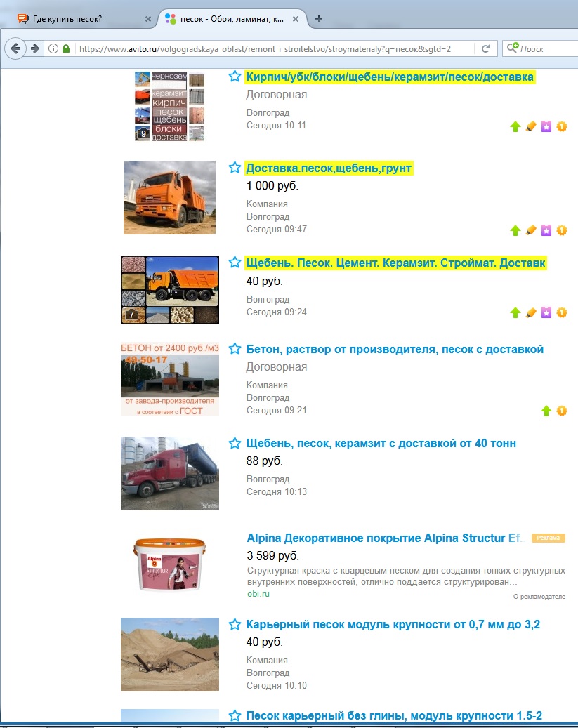Image resolution: width=578 pixels, height=728 pixels.
Task: Open orange KAMAZ dump truck thumbnail
Action: coord(169,197)
